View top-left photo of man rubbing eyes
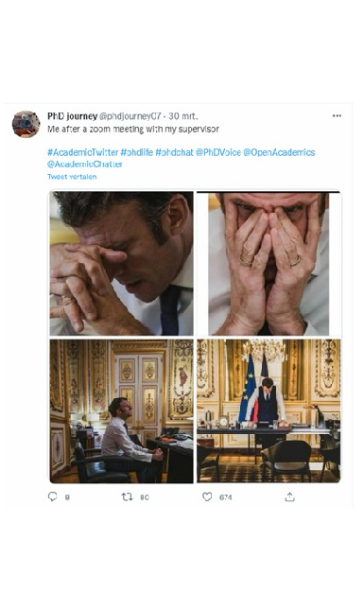364x610 pixels. (x=121, y=263)
